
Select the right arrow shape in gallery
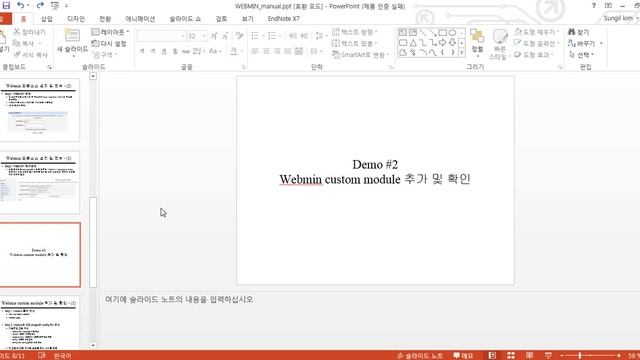coord(442,42)
